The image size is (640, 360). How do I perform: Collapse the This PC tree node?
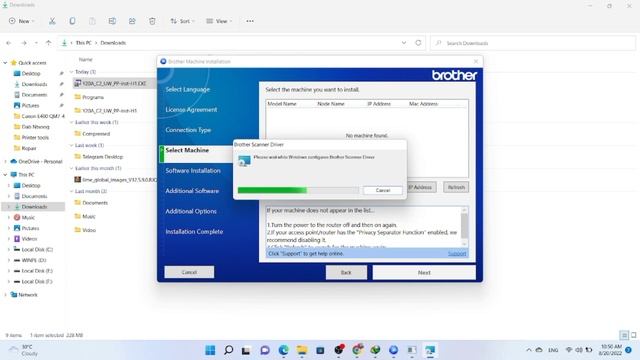coord(5,175)
